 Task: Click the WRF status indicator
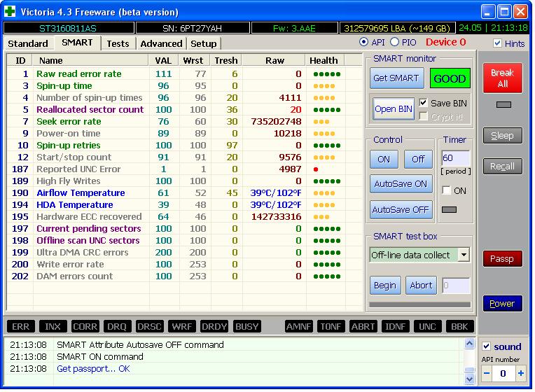pyautogui.click(x=181, y=326)
